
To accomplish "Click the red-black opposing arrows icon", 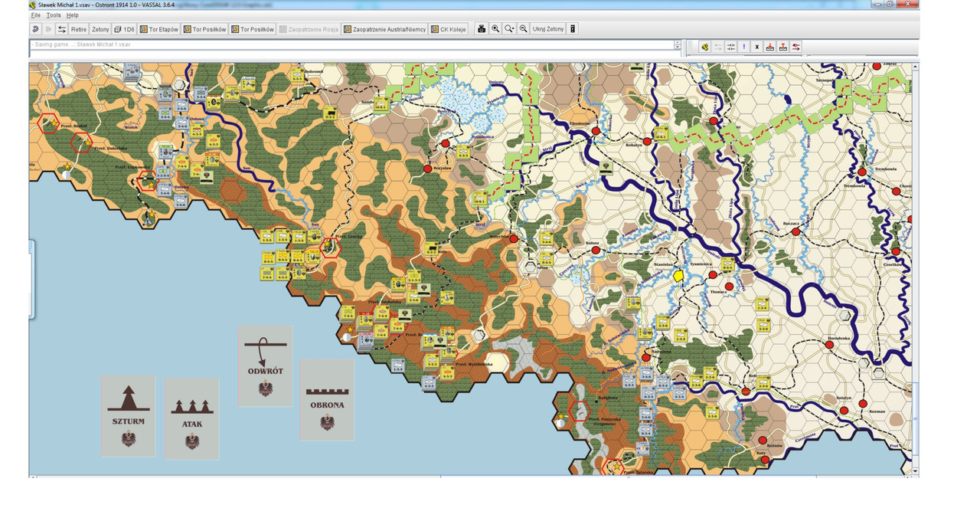I will 796,47.
